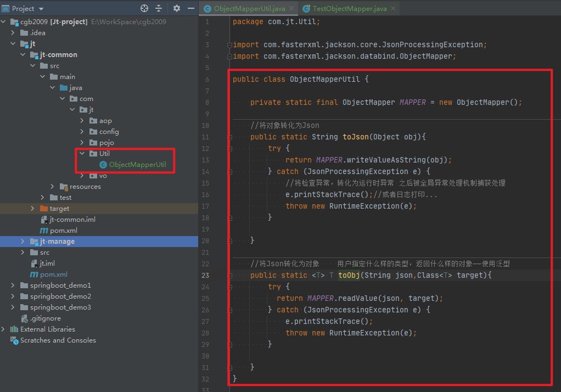Close the ObjectMapperUtil.java tab

coord(291,8)
